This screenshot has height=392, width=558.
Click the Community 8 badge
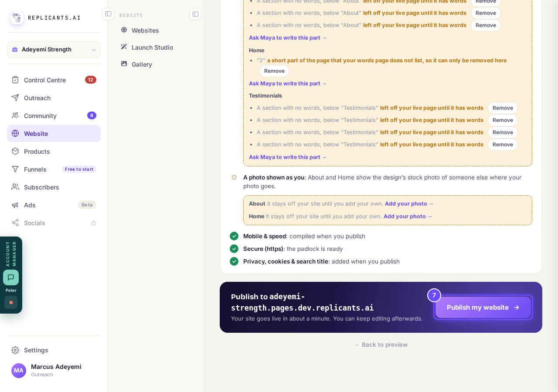click(92, 115)
